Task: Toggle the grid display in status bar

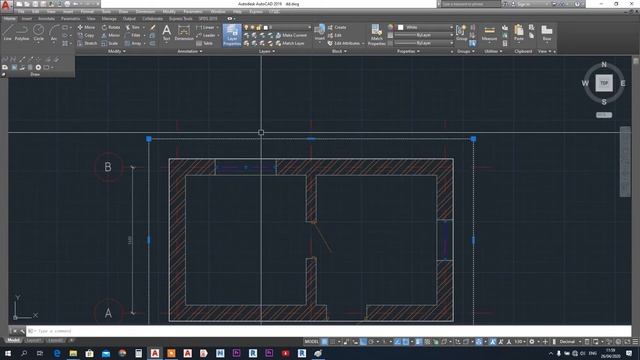Action: point(324,342)
